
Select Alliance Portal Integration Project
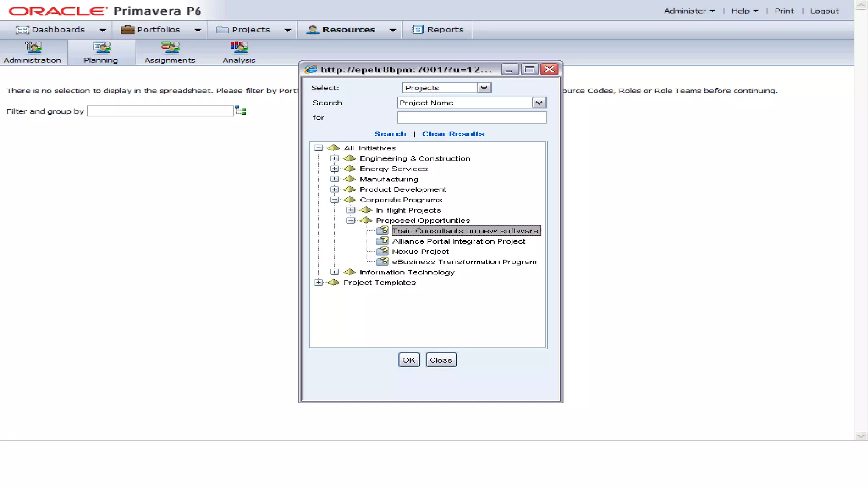pyautogui.click(x=459, y=241)
